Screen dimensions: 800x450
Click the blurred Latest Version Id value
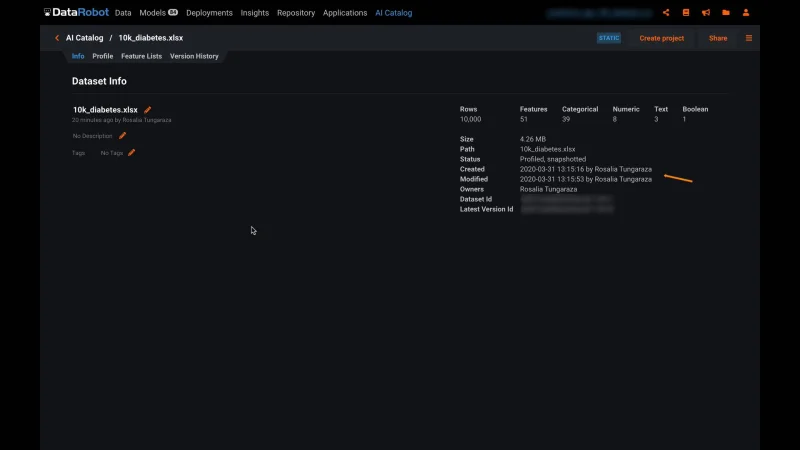(567, 209)
